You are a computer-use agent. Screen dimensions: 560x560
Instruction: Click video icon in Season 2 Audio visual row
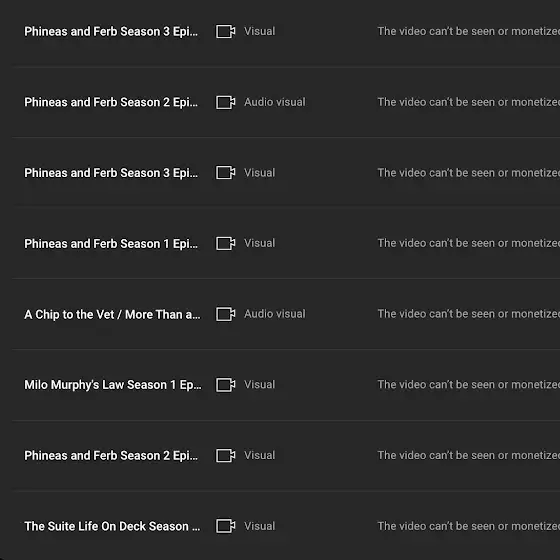point(225,102)
